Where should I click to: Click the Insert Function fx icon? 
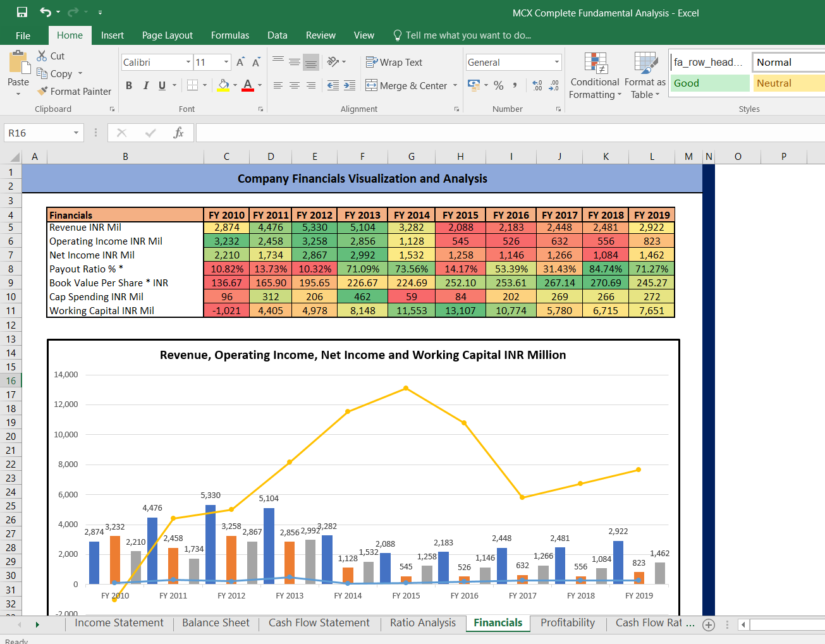pos(179,133)
